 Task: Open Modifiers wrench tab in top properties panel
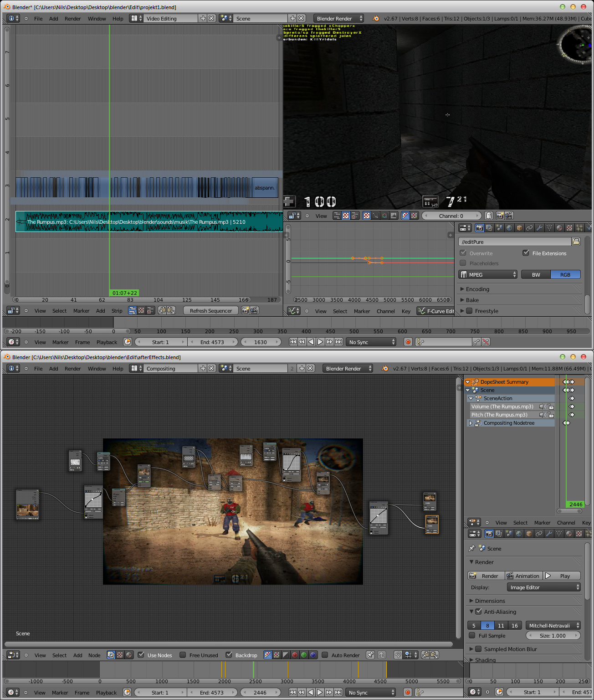[539, 227]
